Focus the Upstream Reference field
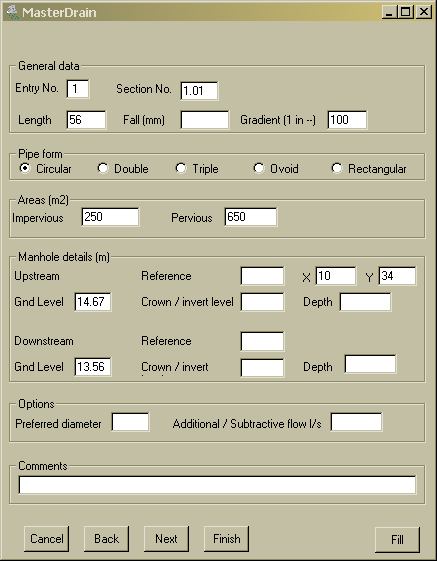The width and height of the screenshot is (437, 561). 262,276
